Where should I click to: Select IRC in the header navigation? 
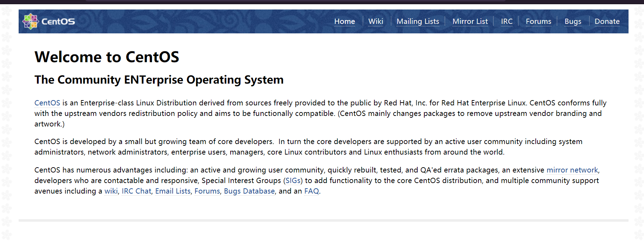(x=507, y=21)
